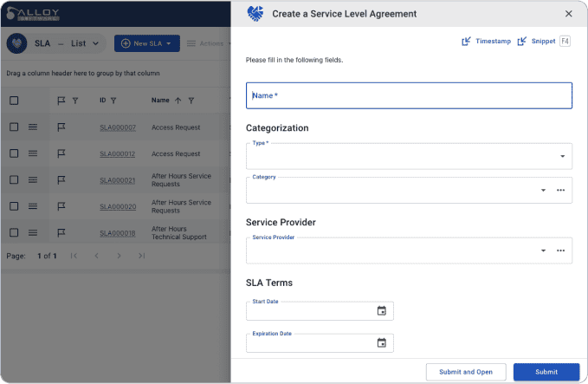Image resolution: width=588 pixels, height=384 pixels.
Task: Click the Alloy logo in top bar
Action: (x=33, y=14)
